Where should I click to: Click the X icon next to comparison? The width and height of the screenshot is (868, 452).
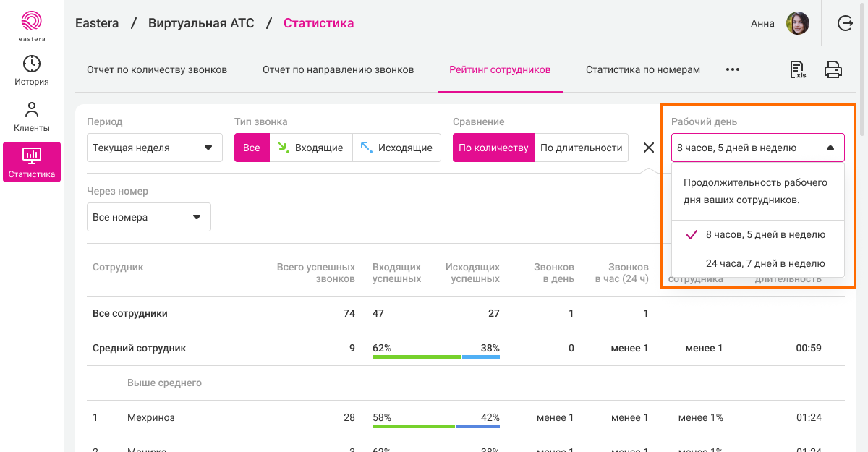[649, 148]
